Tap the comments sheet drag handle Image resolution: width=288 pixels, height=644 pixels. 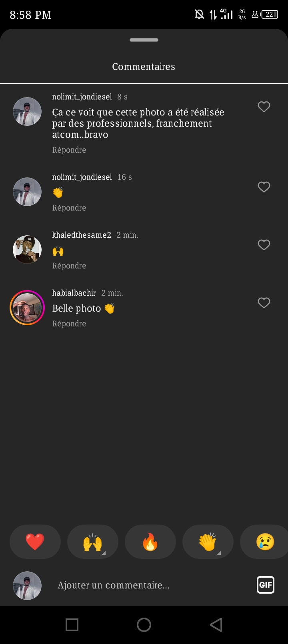tap(144, 40)
